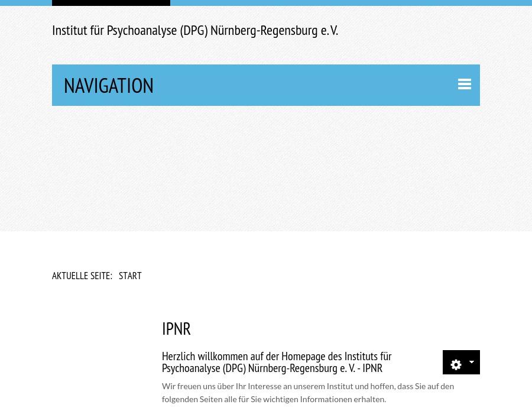Viewport: 532px width, 414px height.
Task: Click the gear settings icon on the article
Action: 456,364
